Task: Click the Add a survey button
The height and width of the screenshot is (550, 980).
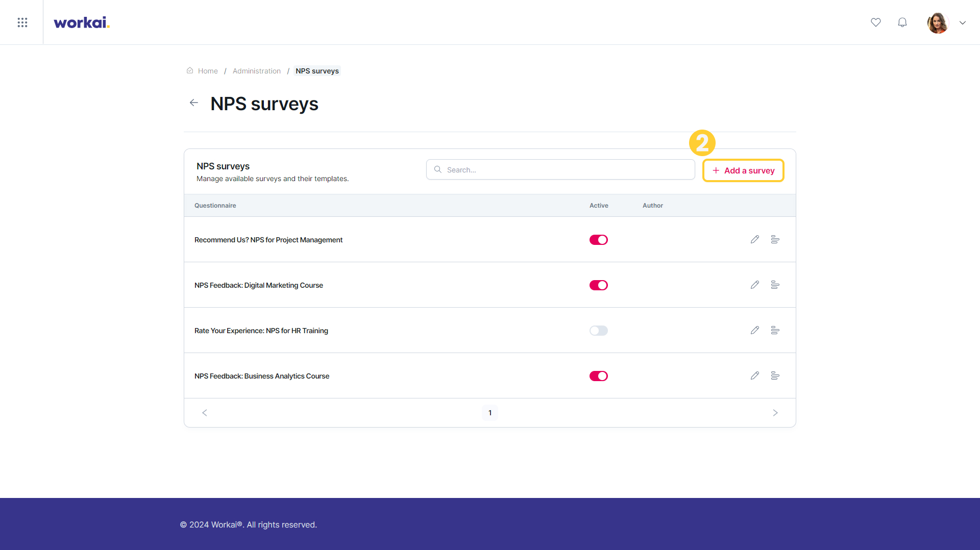Action: click(743, 170)
